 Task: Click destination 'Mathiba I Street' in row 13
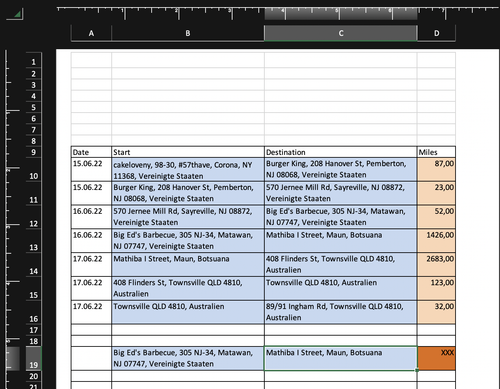[x=341, y=241]
